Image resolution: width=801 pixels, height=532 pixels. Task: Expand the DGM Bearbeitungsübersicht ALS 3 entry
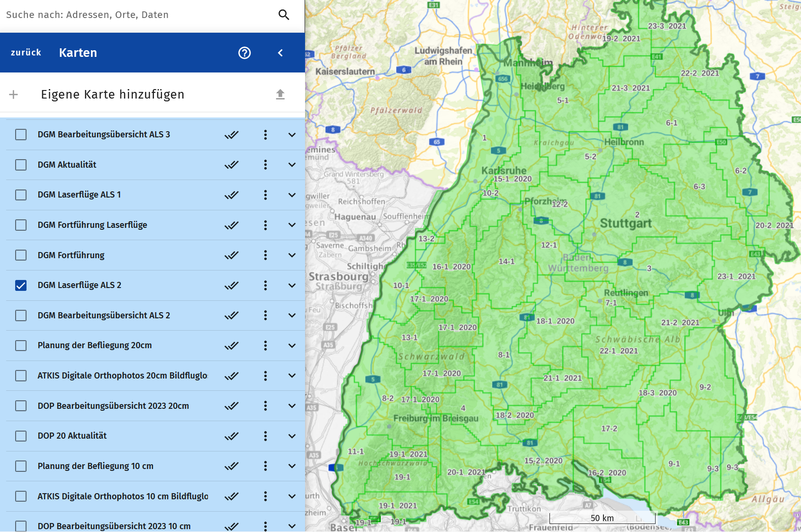pos(292,135)
